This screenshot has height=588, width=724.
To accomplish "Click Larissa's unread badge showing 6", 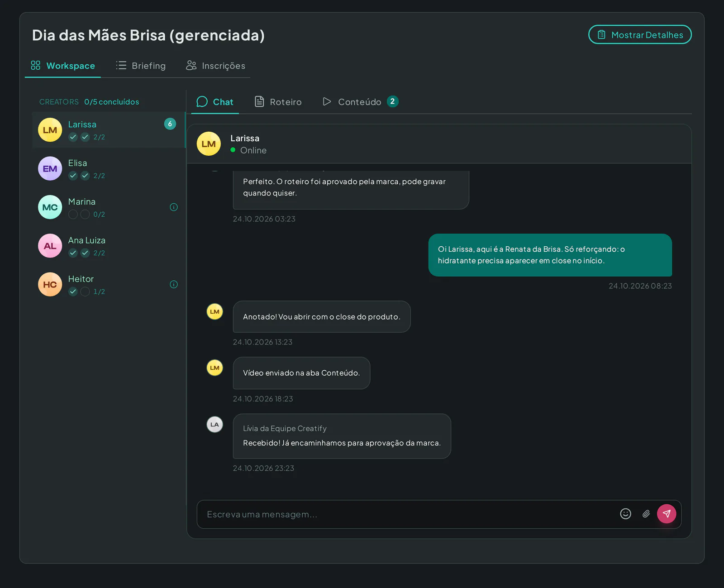I will [170, 124].
